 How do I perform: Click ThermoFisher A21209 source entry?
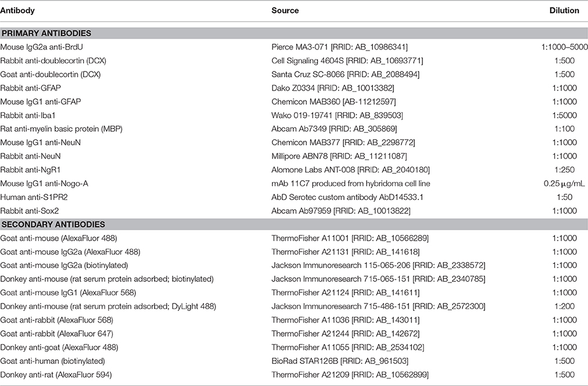[350, 374]
